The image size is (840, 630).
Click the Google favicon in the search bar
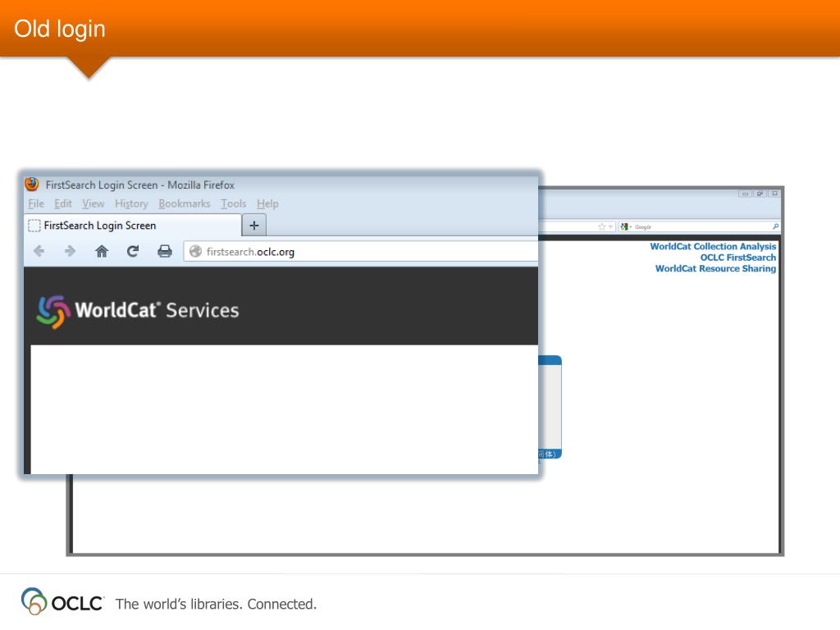pyautogui.click(x=624, y=226)
